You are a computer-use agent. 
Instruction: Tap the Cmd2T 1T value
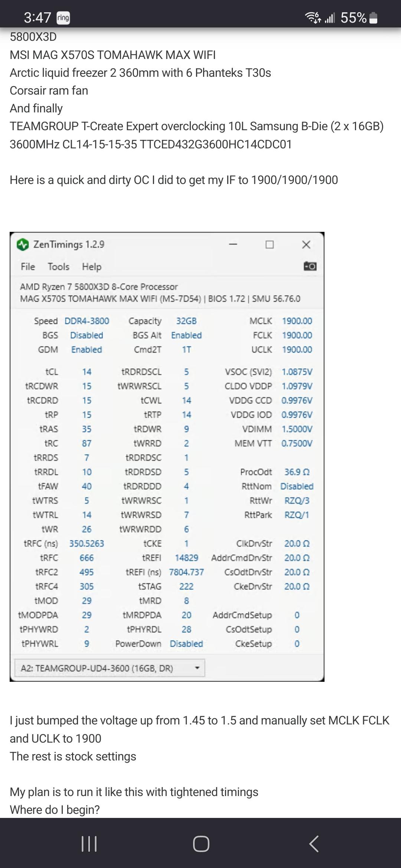coord(186,349)
